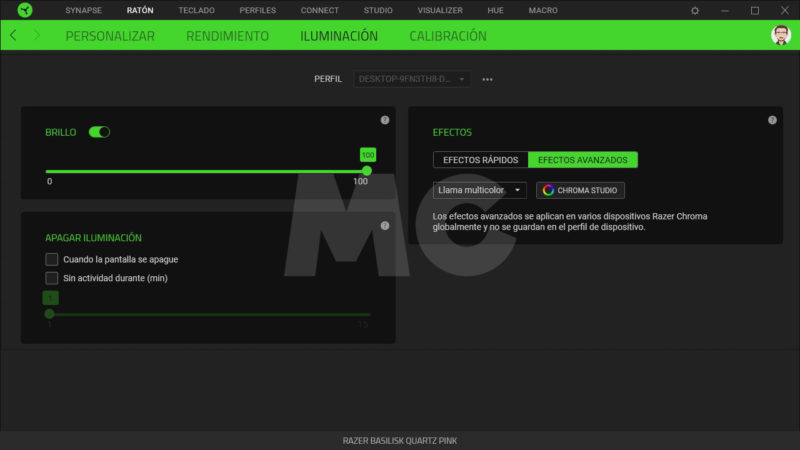The image size is (800, 450).
Task: Click the help icon in Efectos panel
Action: pos(772,120)
